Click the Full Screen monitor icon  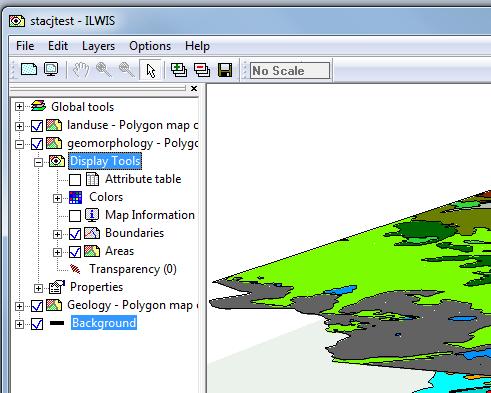[x=51, y=69]
